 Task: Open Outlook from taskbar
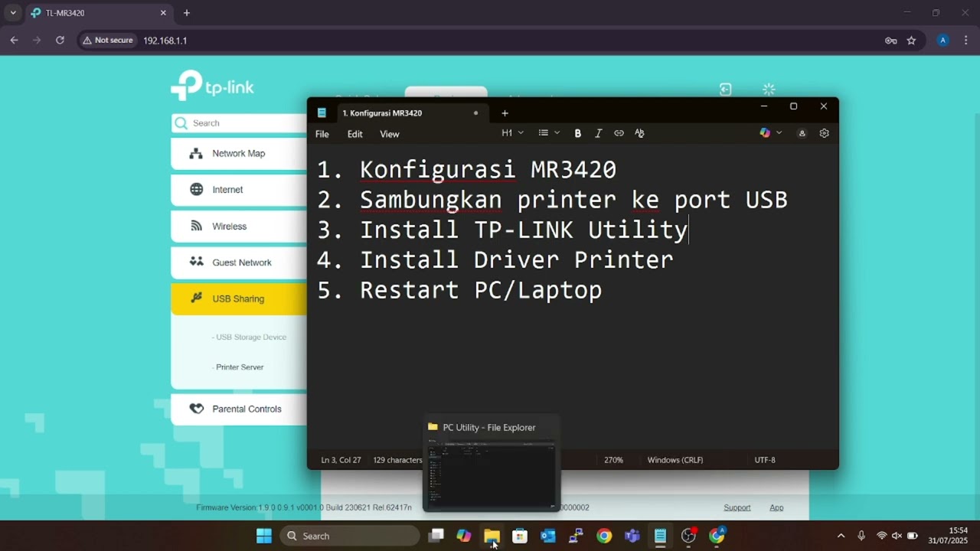pos(548,536)
